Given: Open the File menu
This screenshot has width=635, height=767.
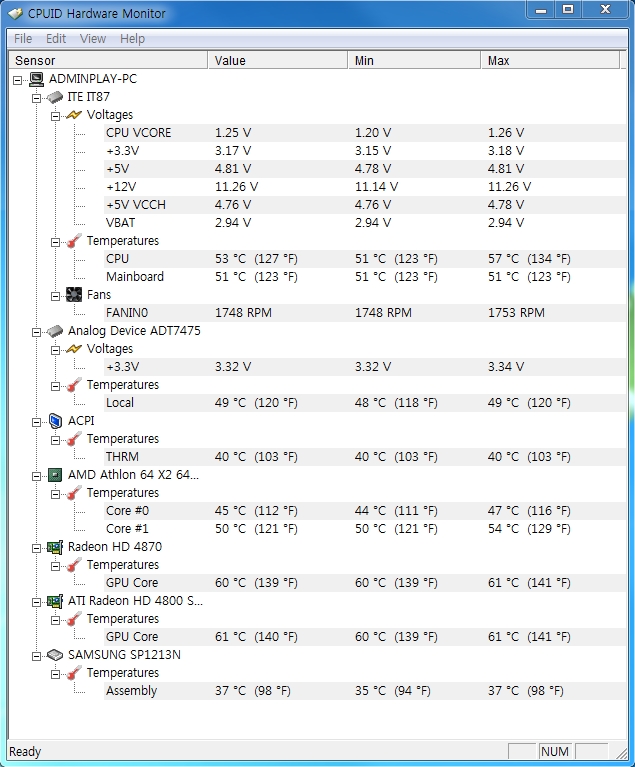Looking at the screenshot, I should (x=23, y=39).
